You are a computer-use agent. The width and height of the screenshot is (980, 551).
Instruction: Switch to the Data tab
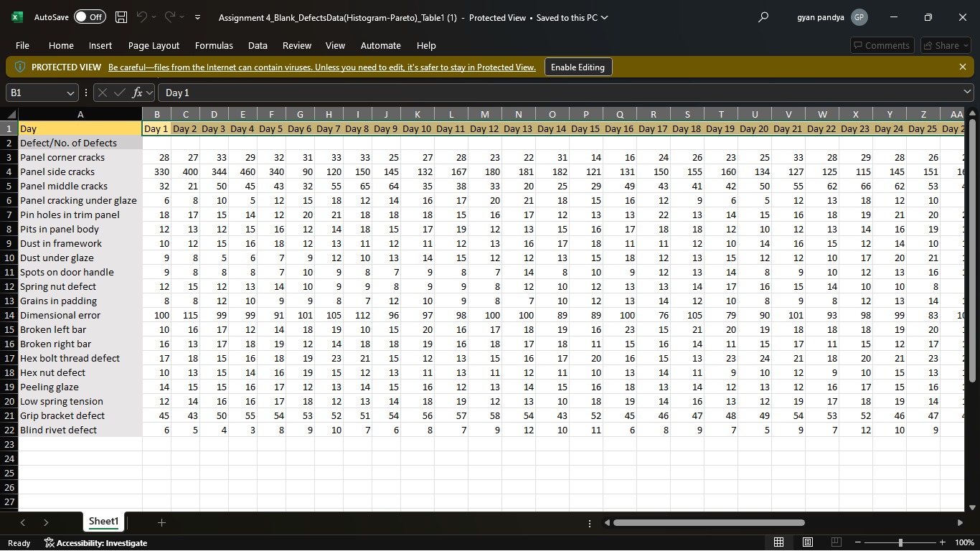(x=258, y=45)
